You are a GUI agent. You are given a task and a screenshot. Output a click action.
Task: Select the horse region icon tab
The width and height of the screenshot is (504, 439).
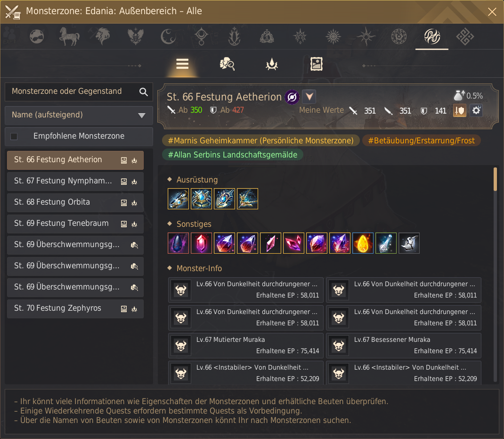(x=69, y=36)
